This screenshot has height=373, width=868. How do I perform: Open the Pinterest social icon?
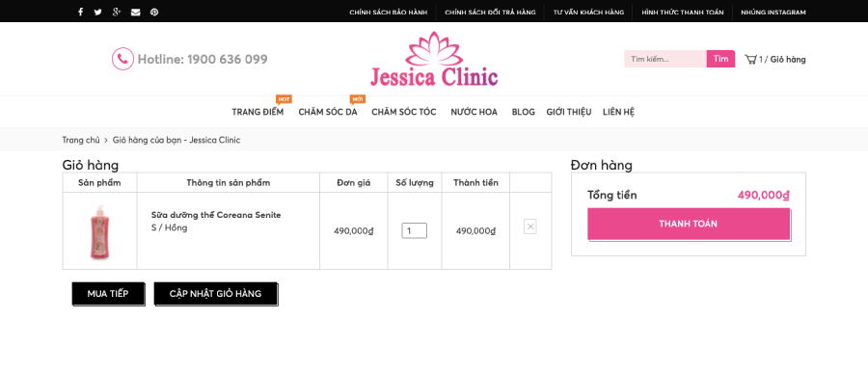tap(154, 13)
